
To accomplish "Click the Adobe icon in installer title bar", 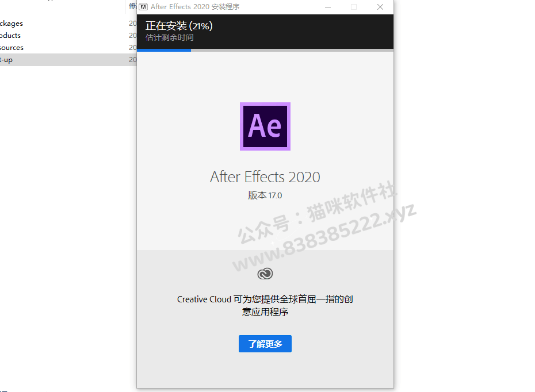I will [143, 7].
